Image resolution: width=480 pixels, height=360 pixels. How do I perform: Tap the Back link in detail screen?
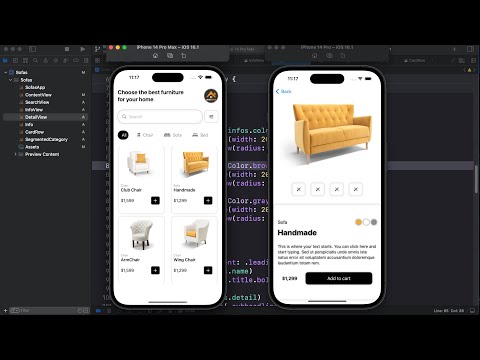tap(284, 91)
